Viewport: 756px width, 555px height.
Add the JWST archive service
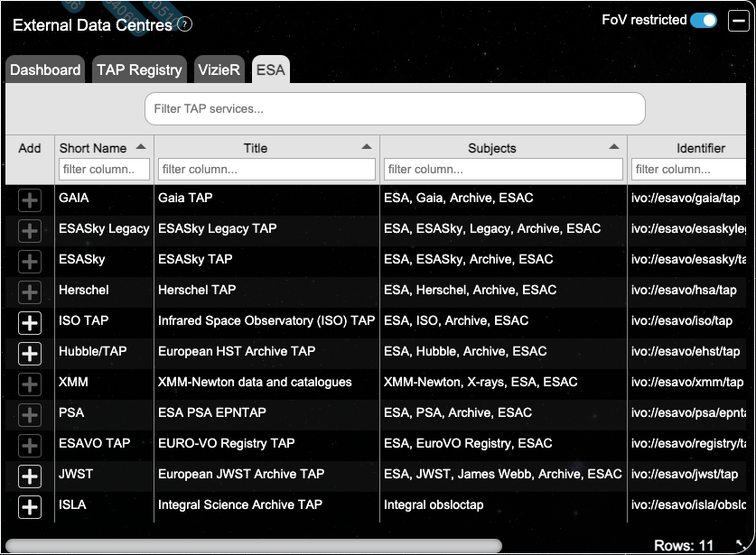point(30,476)
